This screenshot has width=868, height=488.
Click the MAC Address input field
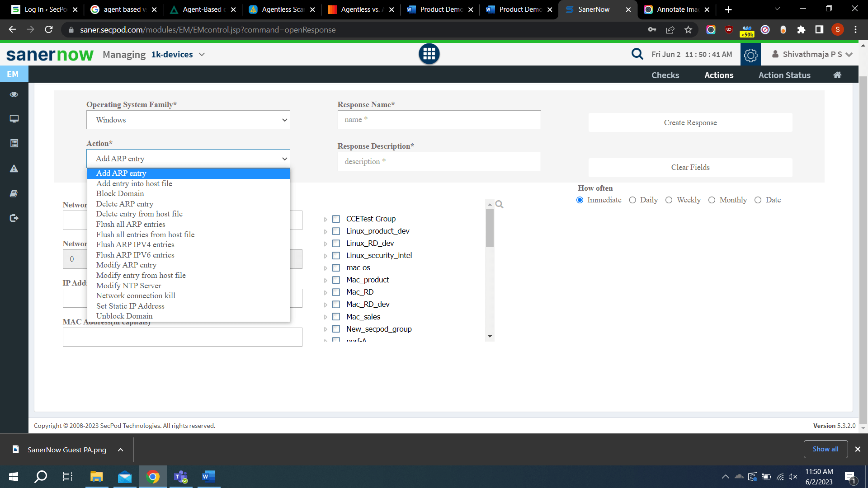pyautogui.click(x=182, y=337)
